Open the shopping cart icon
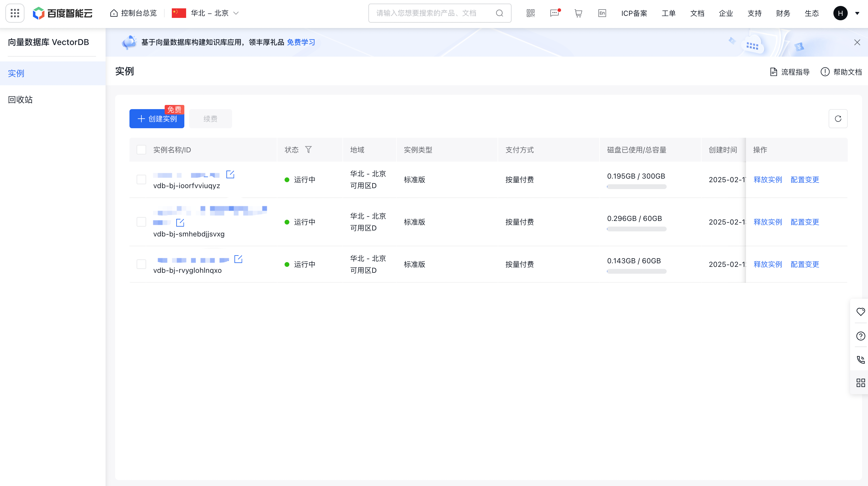The image size is (868, 486). (x=578, y=13)
